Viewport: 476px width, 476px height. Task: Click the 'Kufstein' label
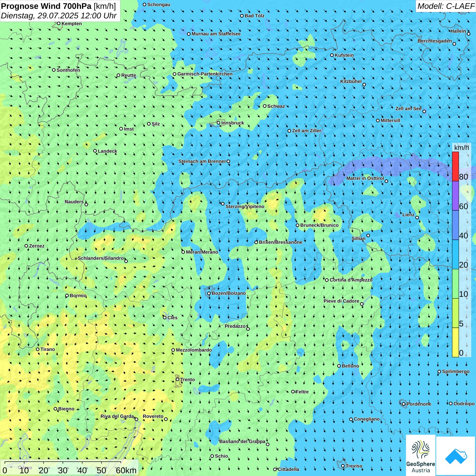tap(344, 55)
